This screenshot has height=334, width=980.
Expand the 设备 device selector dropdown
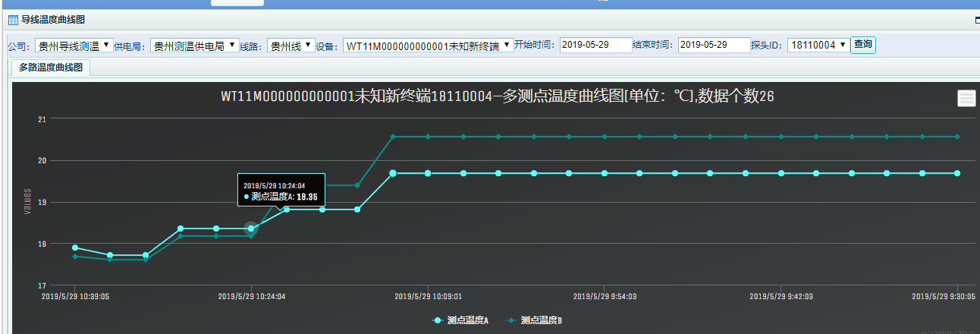pyautogui.click(x=427, y=46)
